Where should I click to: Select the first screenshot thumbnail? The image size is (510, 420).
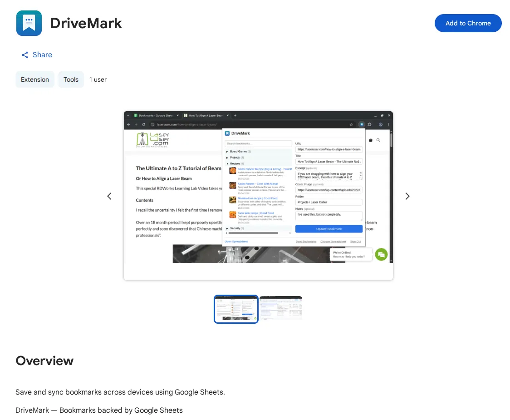click(x=236, y=309)
